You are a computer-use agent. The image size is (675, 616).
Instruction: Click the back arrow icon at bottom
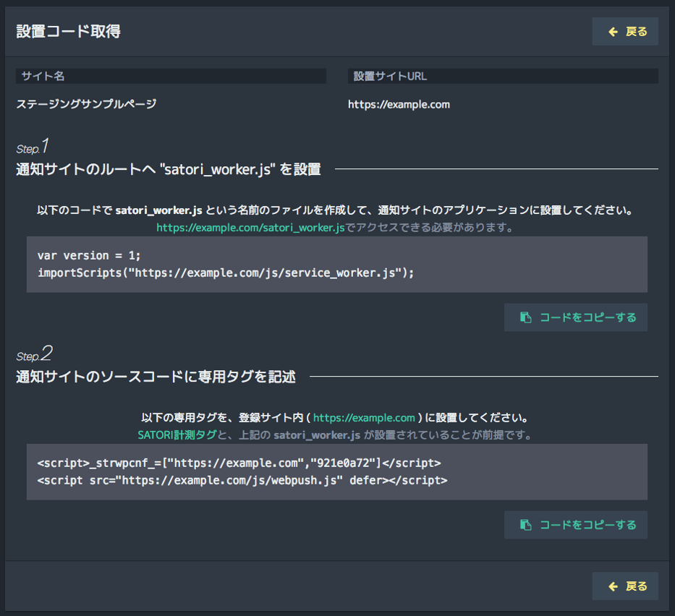pos(613,586)
